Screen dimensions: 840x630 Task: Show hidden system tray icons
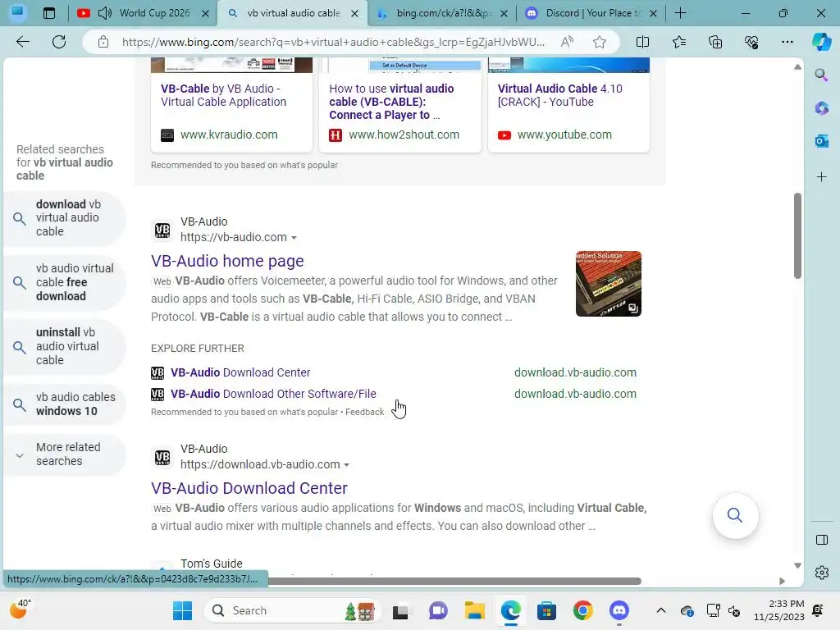661,610
